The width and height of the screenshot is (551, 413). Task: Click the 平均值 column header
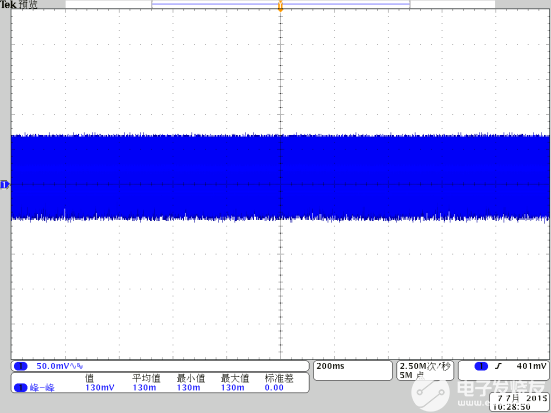tap(146, 378)
